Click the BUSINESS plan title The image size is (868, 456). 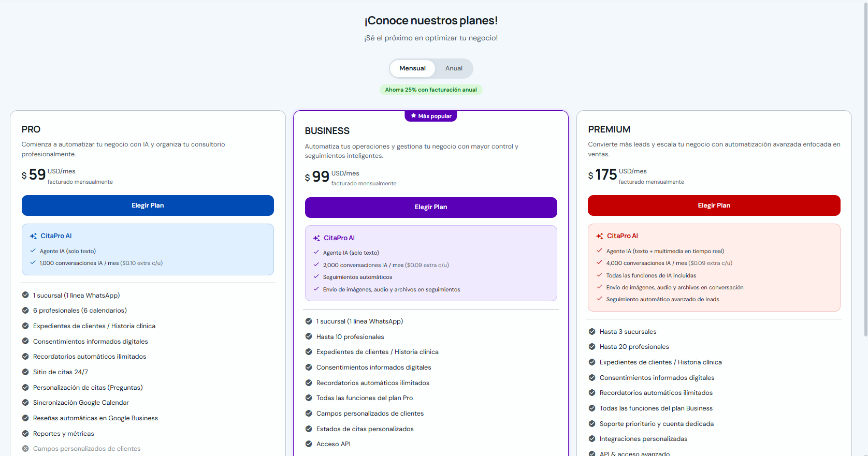coord(327,131)
